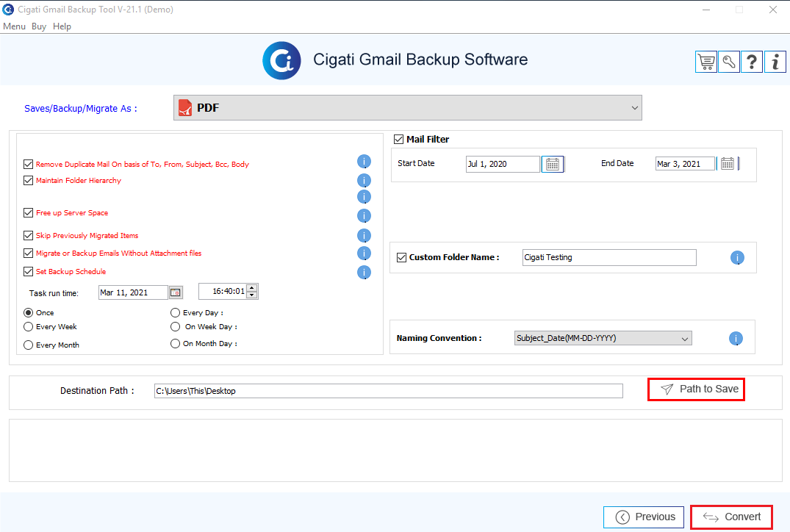The width and height of the screenshot is (790, 532).
Task: Click info icon for Set Backup Schedule
Action: [364, 272]
